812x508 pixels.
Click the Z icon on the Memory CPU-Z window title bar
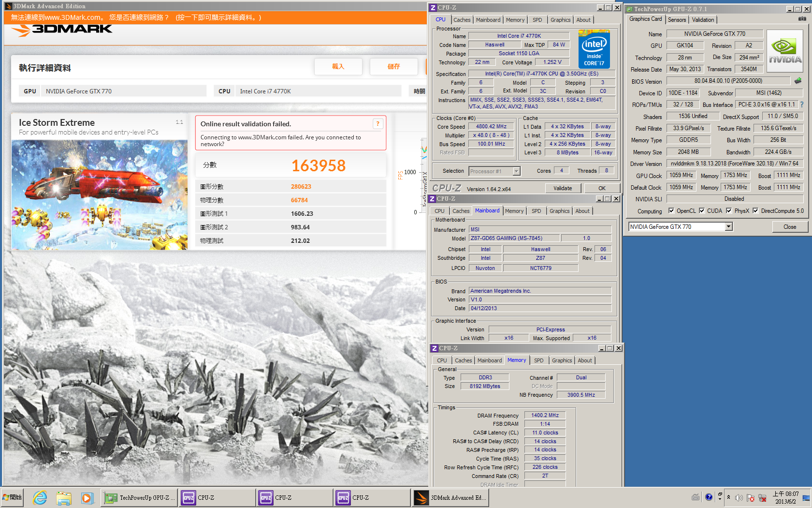[434, 348]
